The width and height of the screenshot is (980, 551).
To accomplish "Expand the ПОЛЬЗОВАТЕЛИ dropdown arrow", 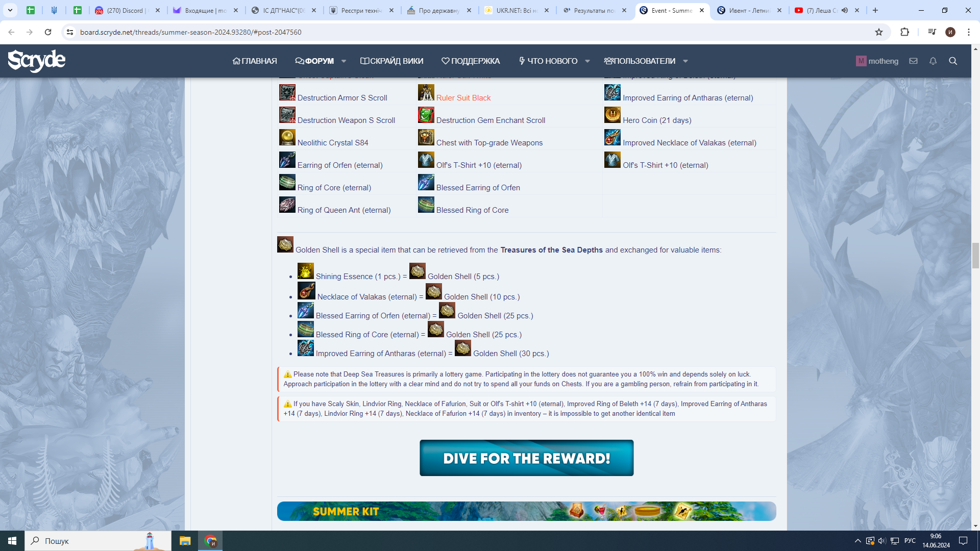I will coord(685,61).
